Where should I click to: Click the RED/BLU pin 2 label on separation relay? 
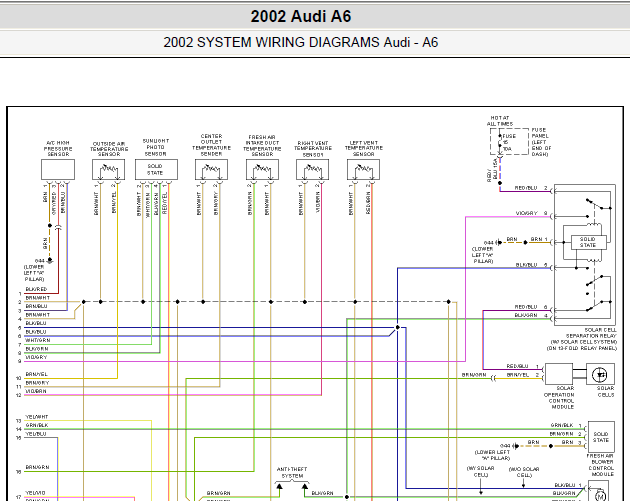(x=526, y=188)
